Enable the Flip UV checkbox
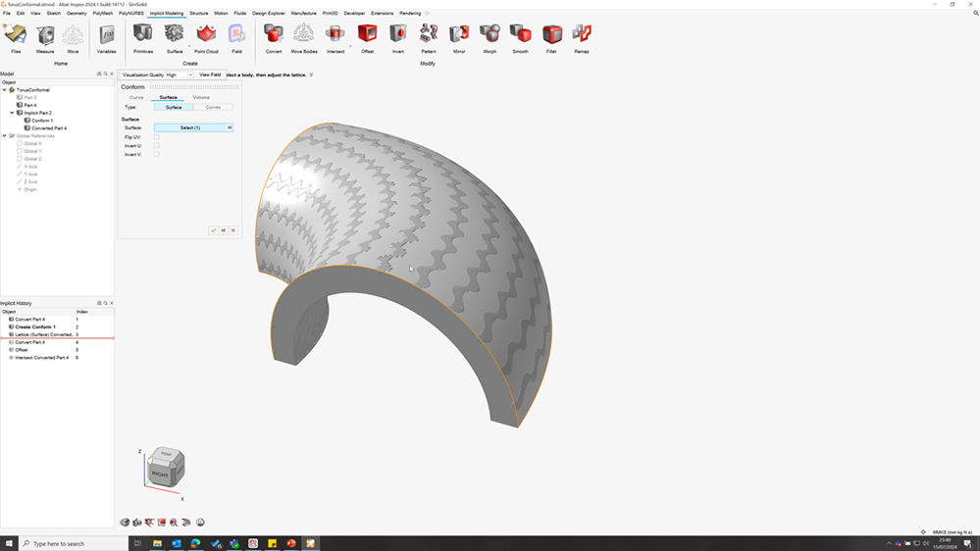The image size is (980, 551). [x=156, y=137]
